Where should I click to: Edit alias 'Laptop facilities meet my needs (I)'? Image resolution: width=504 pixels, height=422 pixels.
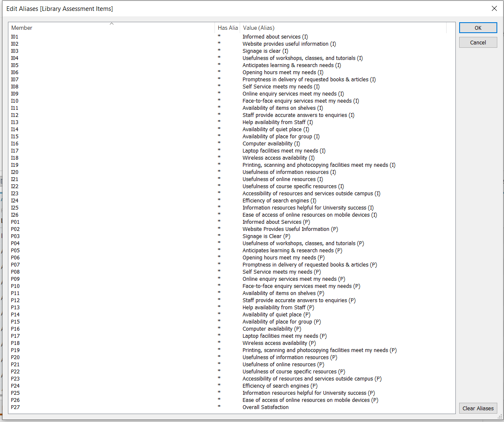(x=284, y=151)
